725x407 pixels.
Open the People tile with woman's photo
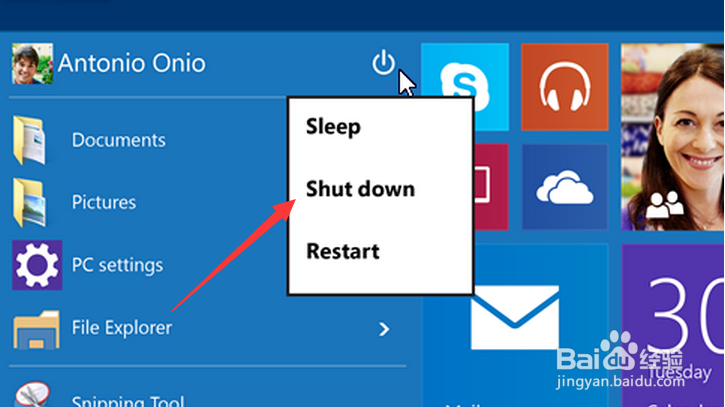[x=672, y=137]
